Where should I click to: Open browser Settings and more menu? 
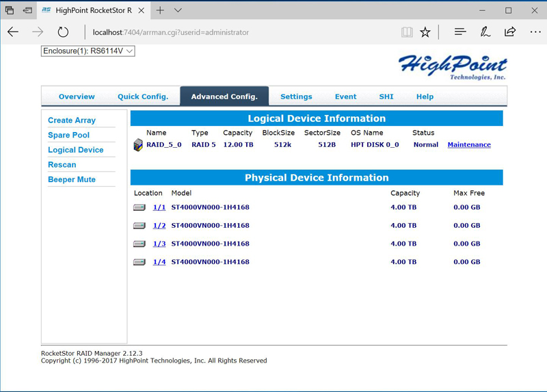click(x=535, y=32)
